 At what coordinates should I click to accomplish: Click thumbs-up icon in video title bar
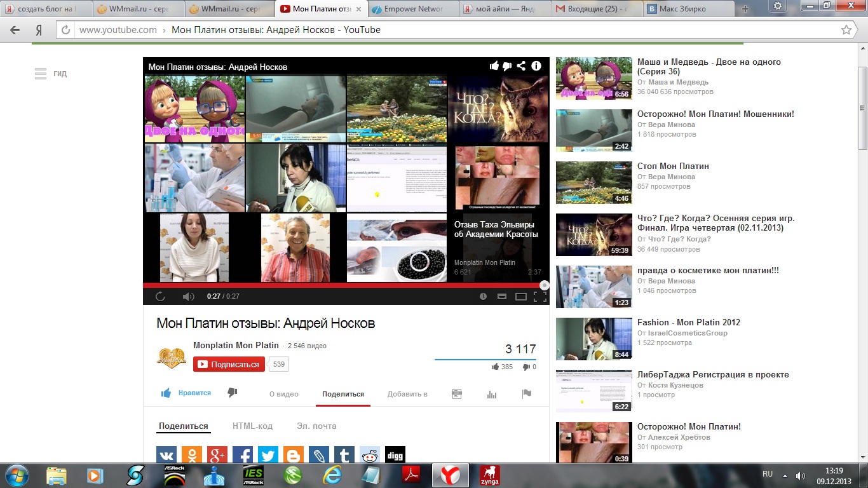(x=494, y=66)
